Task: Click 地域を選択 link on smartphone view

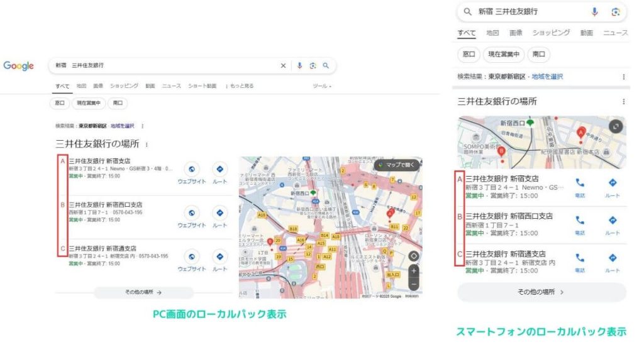Action: [x=547, y=77]
